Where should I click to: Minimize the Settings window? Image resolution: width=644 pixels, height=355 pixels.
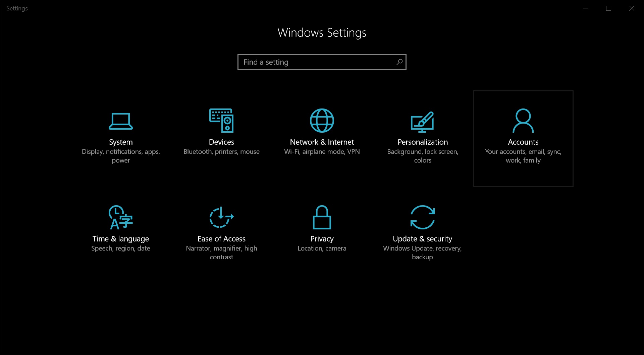[x=585, y=8]
